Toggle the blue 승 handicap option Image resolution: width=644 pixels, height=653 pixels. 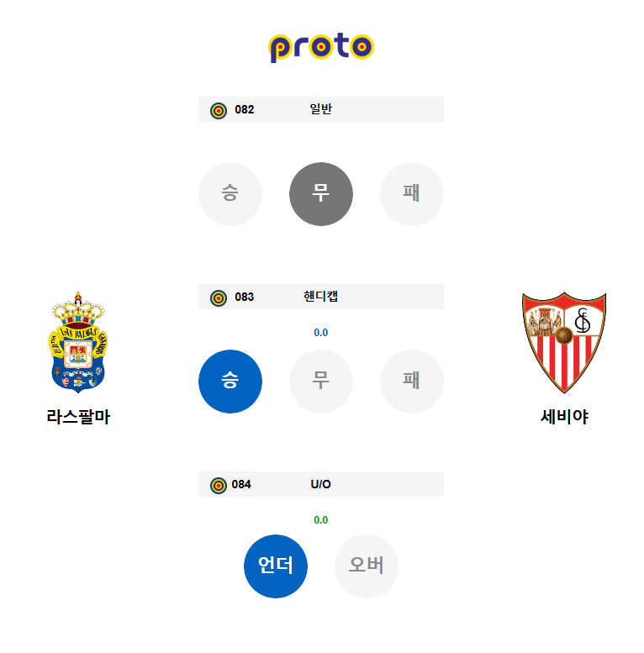tap(230, 382)
